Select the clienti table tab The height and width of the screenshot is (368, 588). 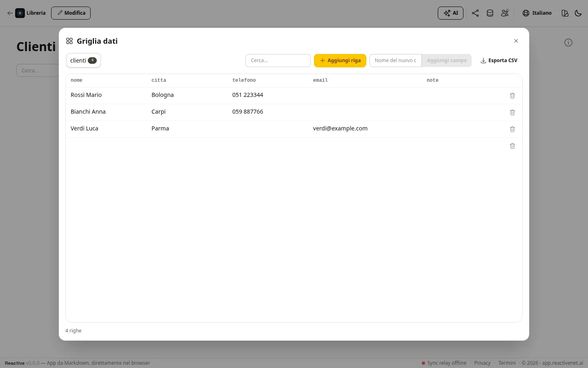(83, 61)
